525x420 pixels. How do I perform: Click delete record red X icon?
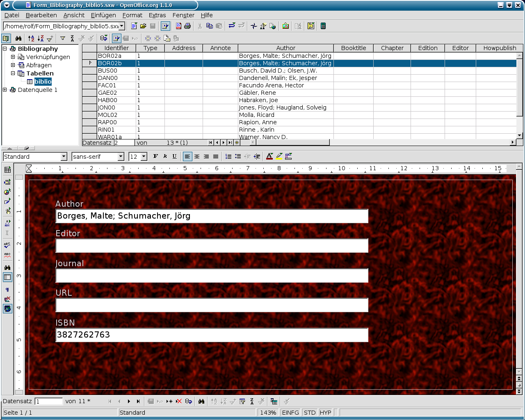pos(179,401)
